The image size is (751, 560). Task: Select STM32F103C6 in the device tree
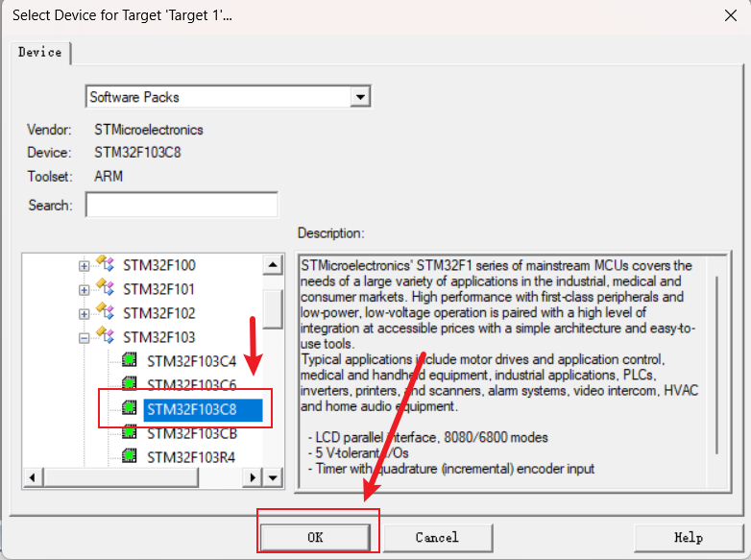pyautogui.click(x=191, y=385)
